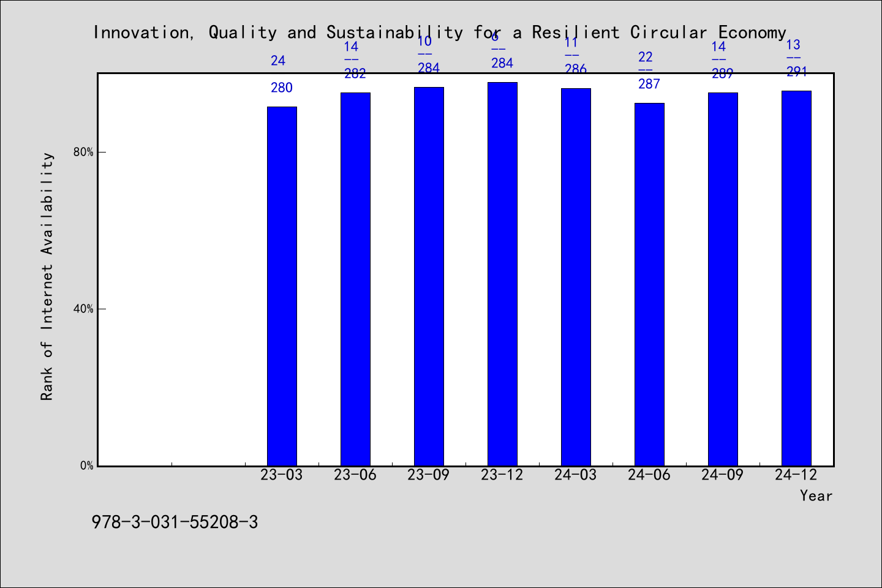Click the blue bar for 23-12
Viewport: 882px width, 588px height.
[x=502, y=274]
